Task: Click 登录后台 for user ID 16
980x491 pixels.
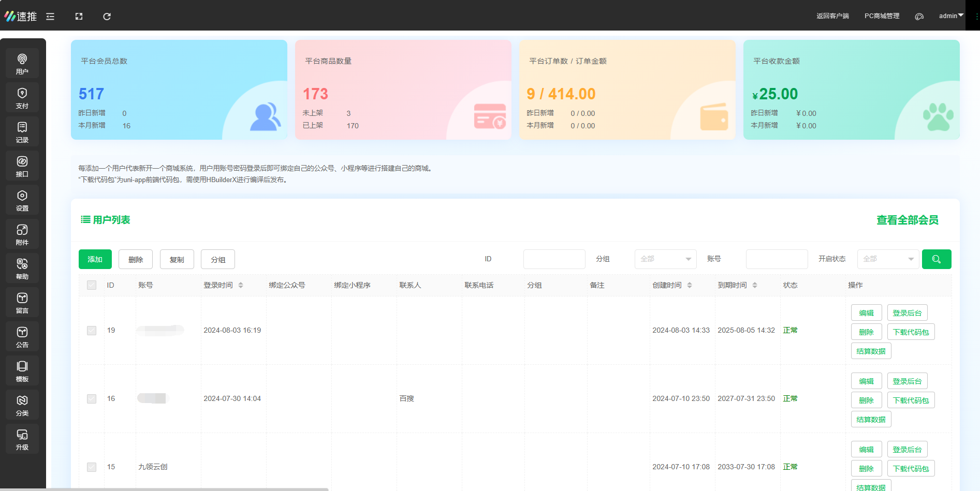Action: (908, 381)
